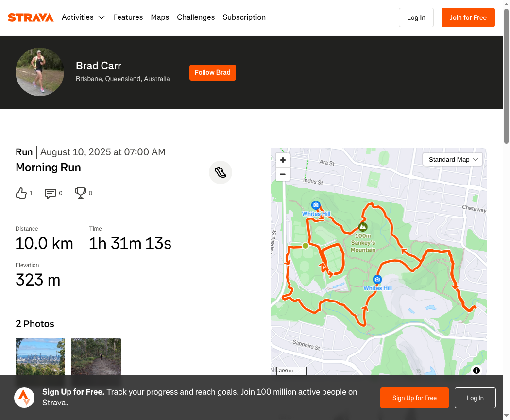Viewport: 510px width, 420px height.
Task: Open the Standard Map style dropdown
Action: [452, 160]
